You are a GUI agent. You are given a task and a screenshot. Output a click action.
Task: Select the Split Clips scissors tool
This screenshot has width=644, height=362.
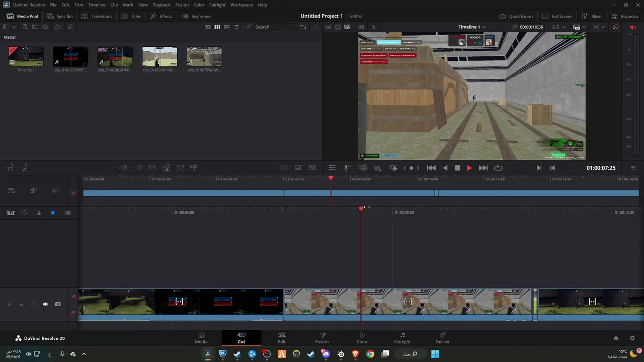pos(39,213)
